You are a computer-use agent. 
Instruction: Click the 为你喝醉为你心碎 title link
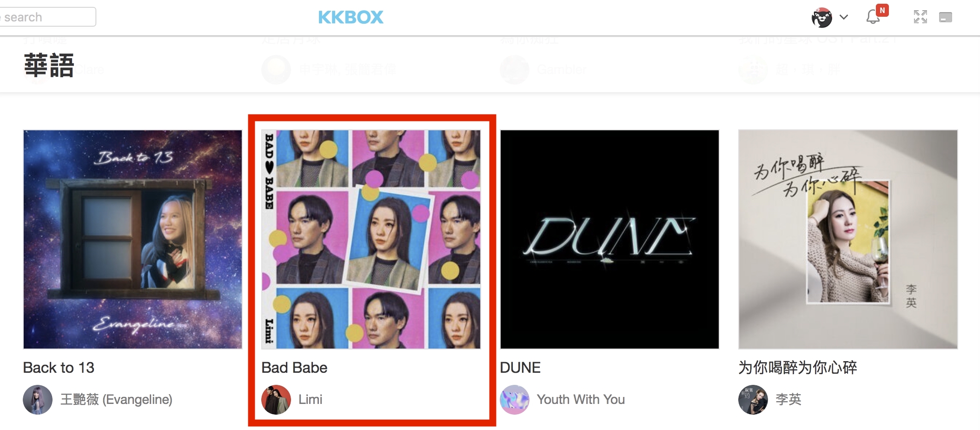tap(798, 368)
